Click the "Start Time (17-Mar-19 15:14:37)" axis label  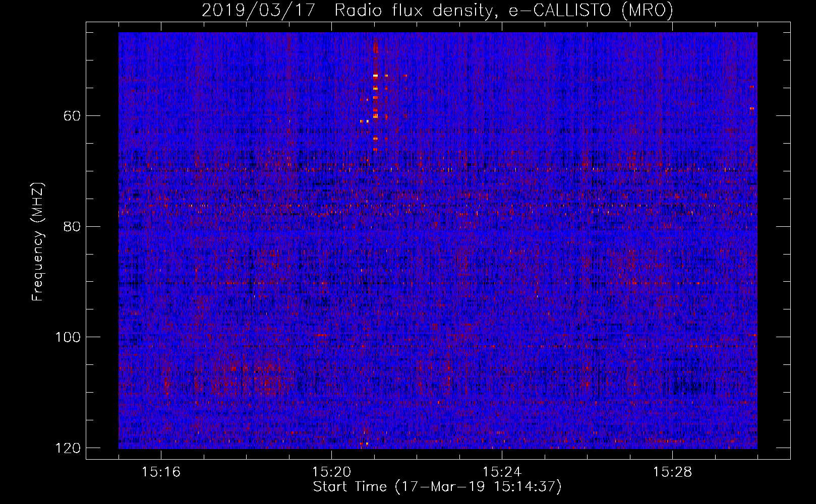tap(437, 487)
